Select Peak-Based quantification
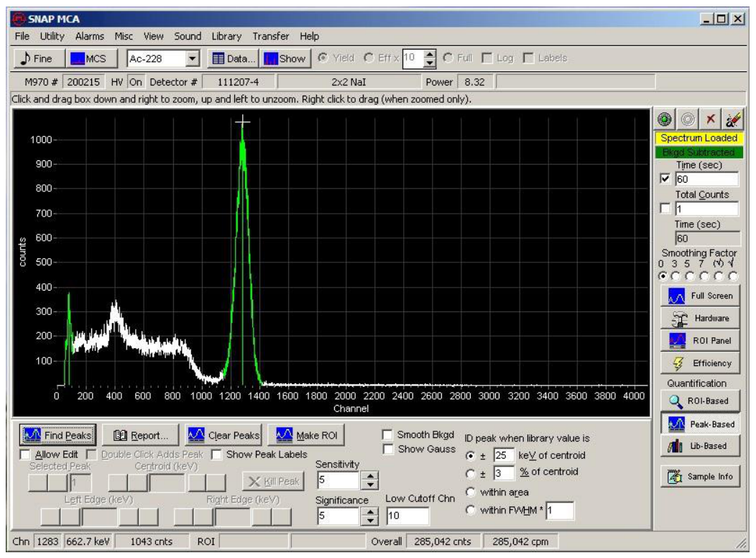The image size is (756, 558). point(700,424)
